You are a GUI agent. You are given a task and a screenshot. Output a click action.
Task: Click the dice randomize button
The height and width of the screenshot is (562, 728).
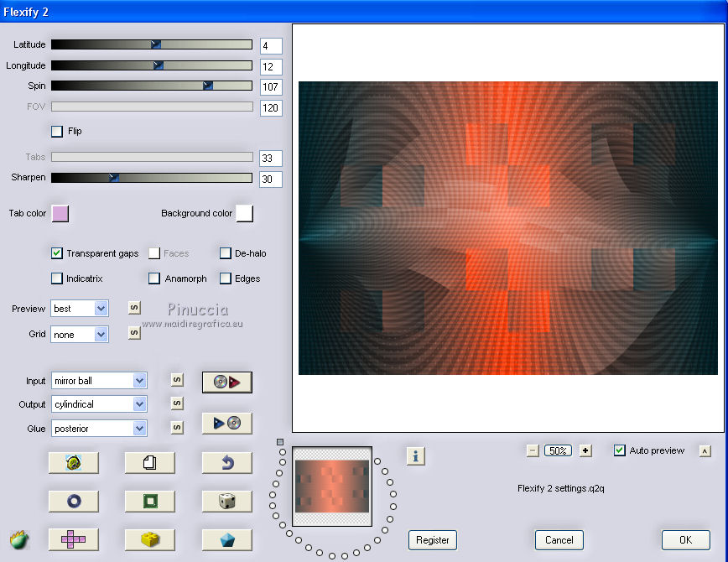click(227, 502)
